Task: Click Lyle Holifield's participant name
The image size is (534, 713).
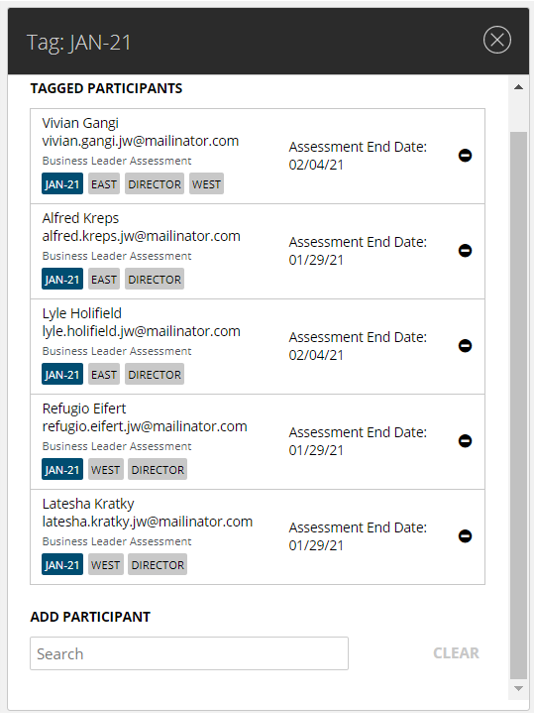Action: 82,313
